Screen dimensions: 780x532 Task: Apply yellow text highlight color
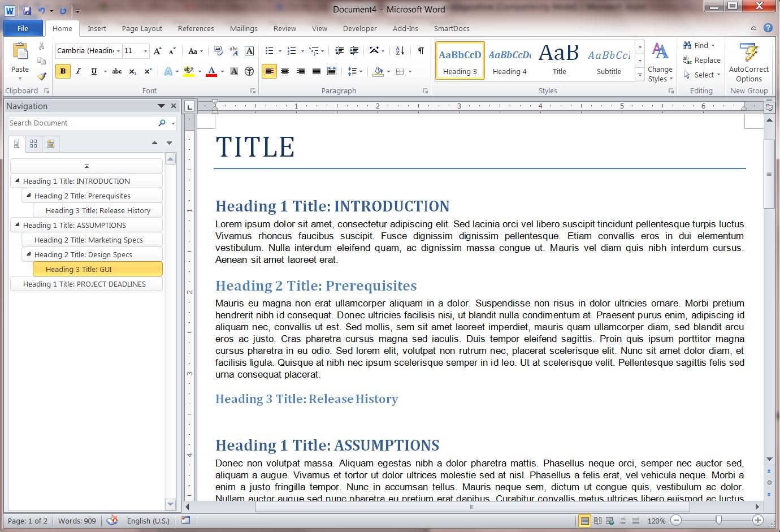pyautogui.click(x=189, y=71)
